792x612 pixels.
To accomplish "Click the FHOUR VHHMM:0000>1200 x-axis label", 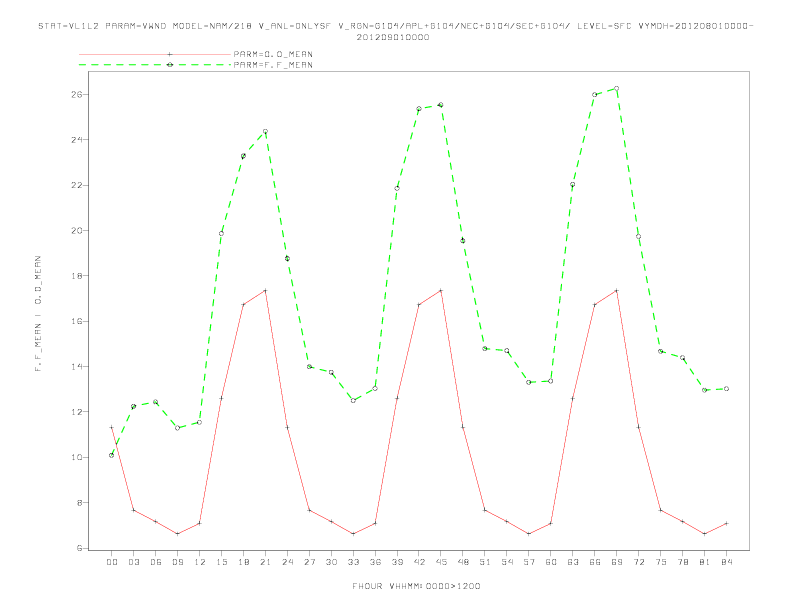I will 416,586.
